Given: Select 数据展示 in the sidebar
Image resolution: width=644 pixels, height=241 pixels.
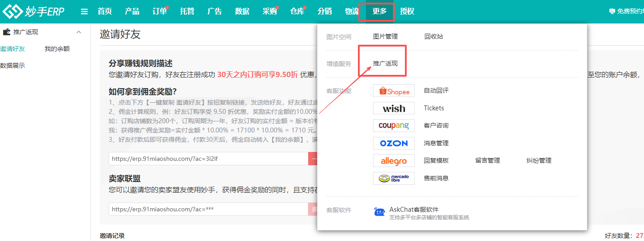Looking at the screenshot, I should click(12, 66).
